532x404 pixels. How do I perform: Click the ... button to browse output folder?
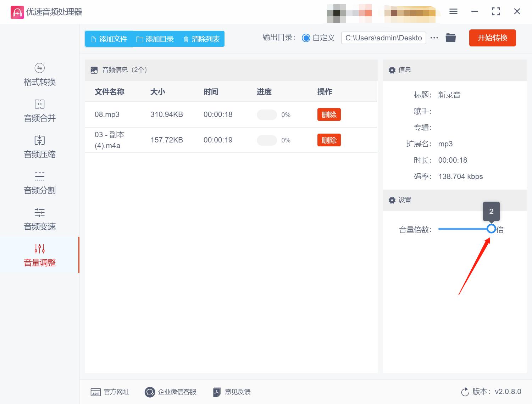pos(434,38)
